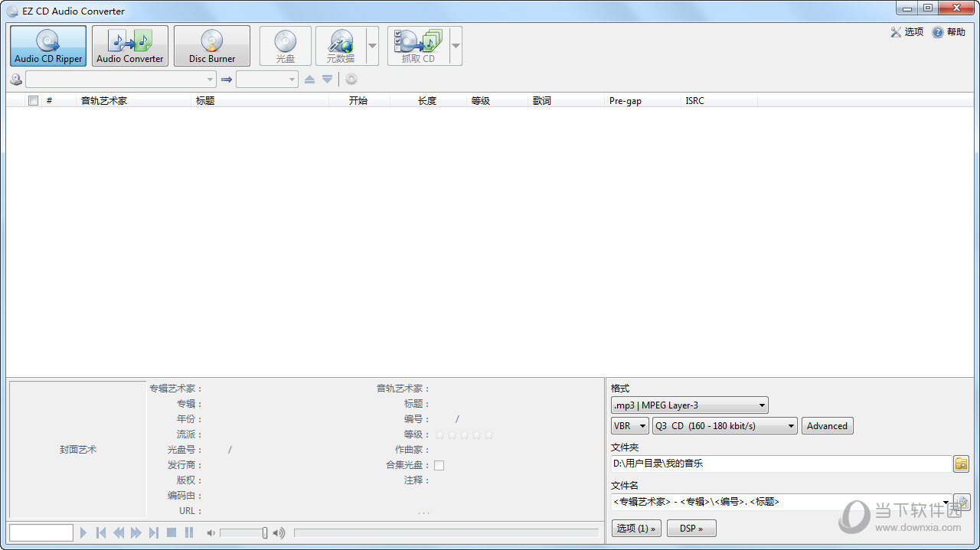Set rating to the first star
This screenshot has width=980, height=550.
(x=440, y=435)
